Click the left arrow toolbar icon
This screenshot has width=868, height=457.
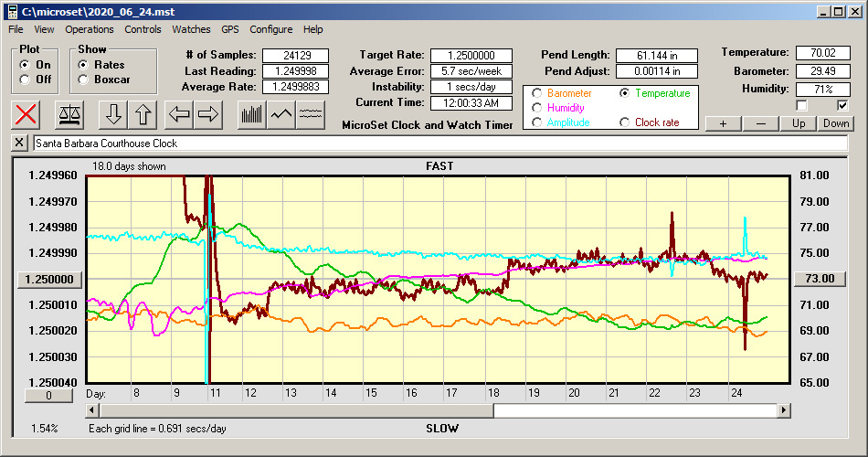180,114
